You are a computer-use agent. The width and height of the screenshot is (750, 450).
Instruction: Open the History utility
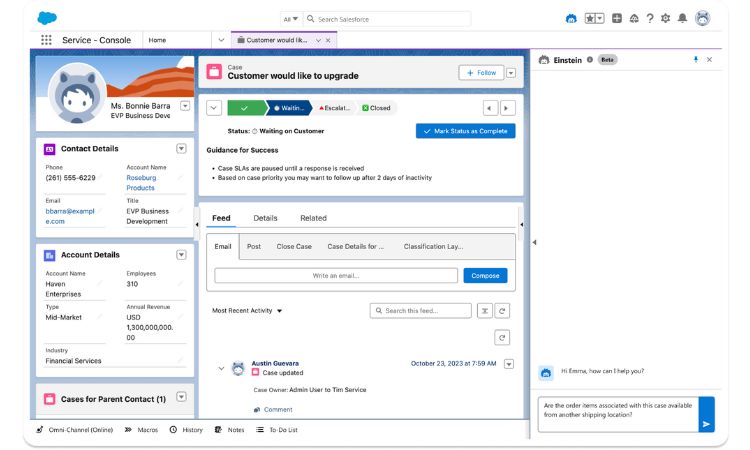tap(186, 430)
